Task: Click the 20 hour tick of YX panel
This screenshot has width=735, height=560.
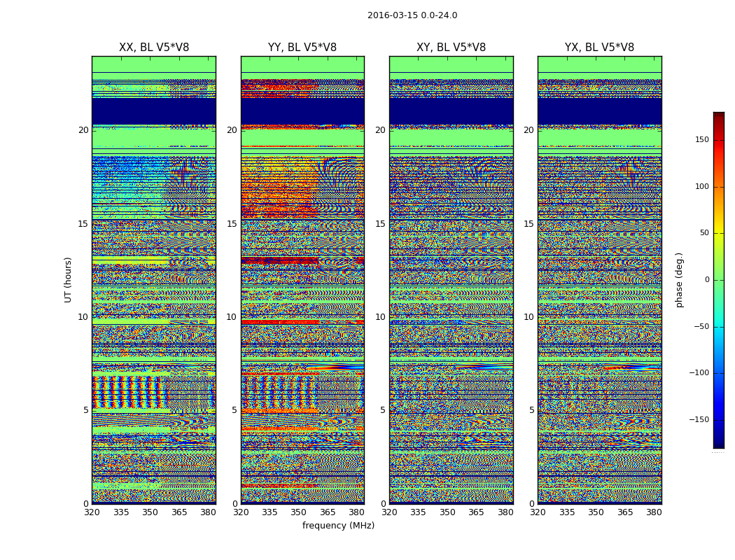Action: pyautogui.click(x=528, y=129)
